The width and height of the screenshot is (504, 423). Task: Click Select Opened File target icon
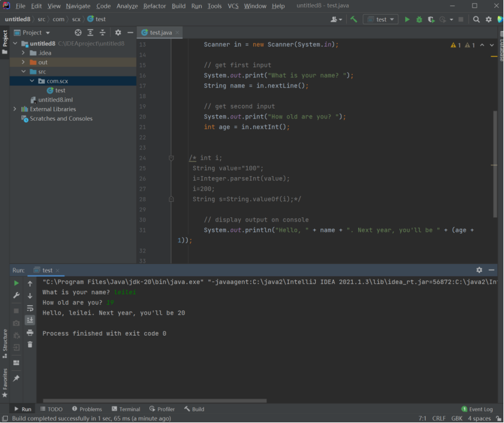coord(78,33)
